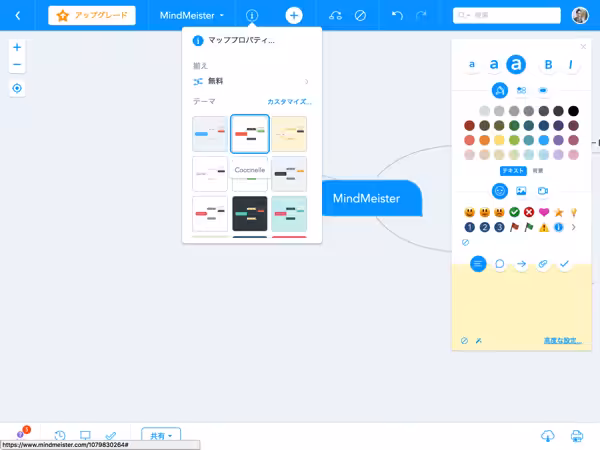The height and width of the screenshot is (450, 600).
Task: Add a new idea with plus button
Action: click(294, 15)
